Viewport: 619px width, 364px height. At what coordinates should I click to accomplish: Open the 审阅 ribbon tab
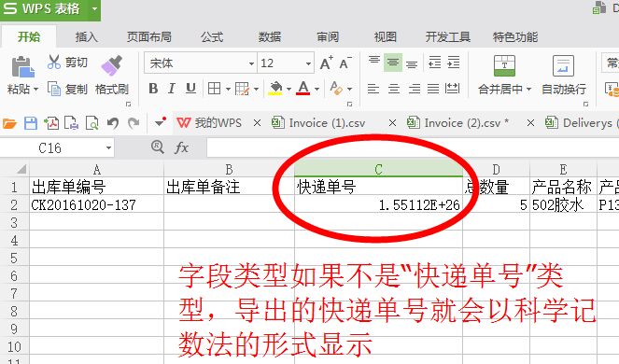coord(328,37)
